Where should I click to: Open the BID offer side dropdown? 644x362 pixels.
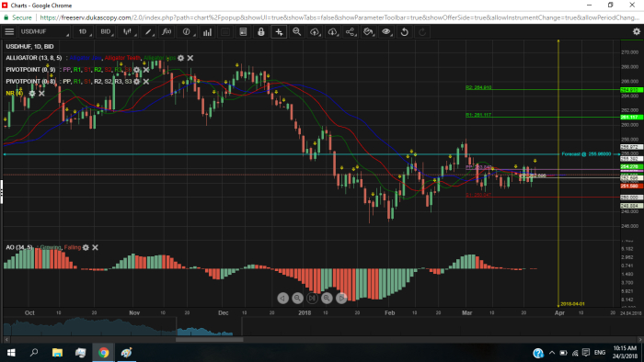tap(107, 31)
